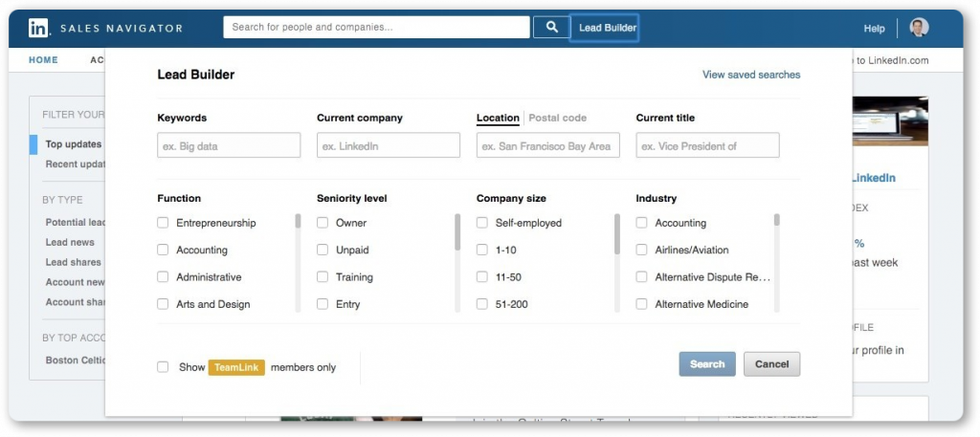This screenshot has width=980, height=437.
Task: Click the Lead Builder button
Action: coord(604,28)
